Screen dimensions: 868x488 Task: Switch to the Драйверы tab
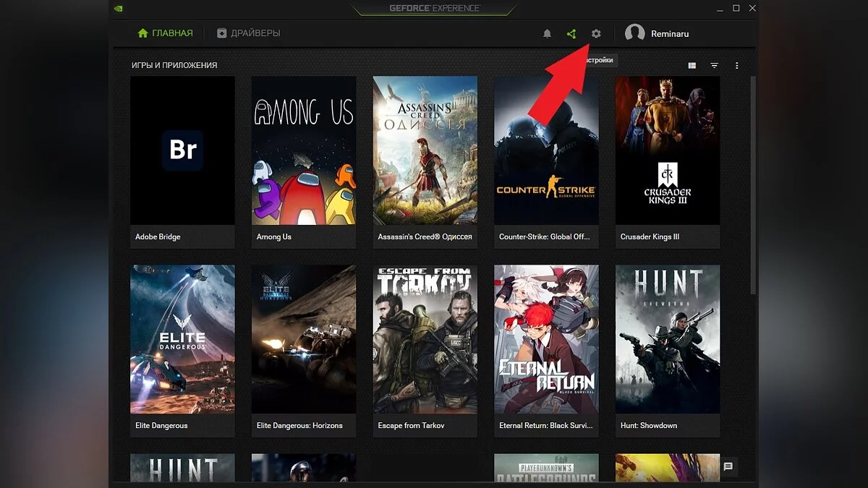pyautogui.click(x=248, y=33)
